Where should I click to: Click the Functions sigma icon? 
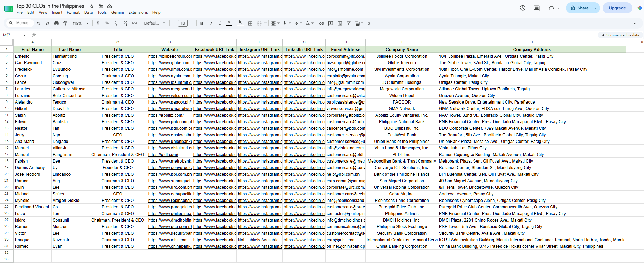(370, 23)
